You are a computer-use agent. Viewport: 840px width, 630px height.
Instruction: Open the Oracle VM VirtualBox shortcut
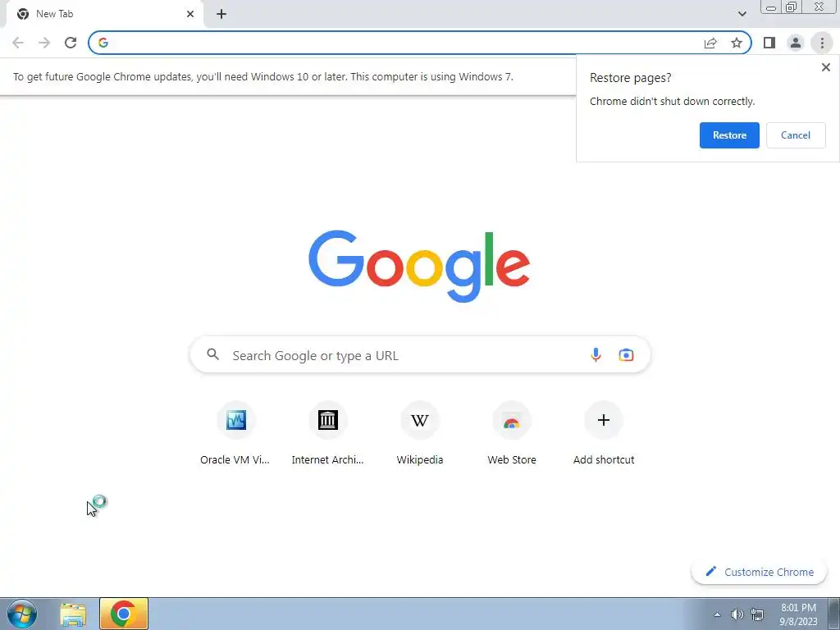(x=235, y=434)
